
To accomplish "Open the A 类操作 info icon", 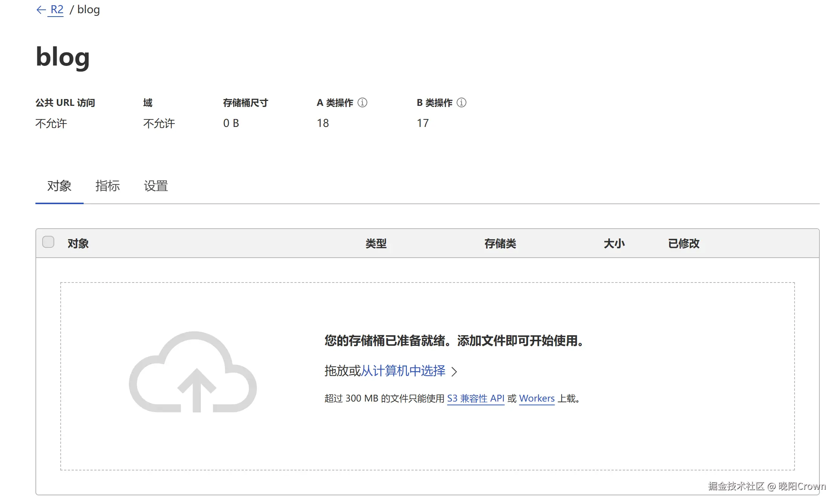I will tap(362, 102).
